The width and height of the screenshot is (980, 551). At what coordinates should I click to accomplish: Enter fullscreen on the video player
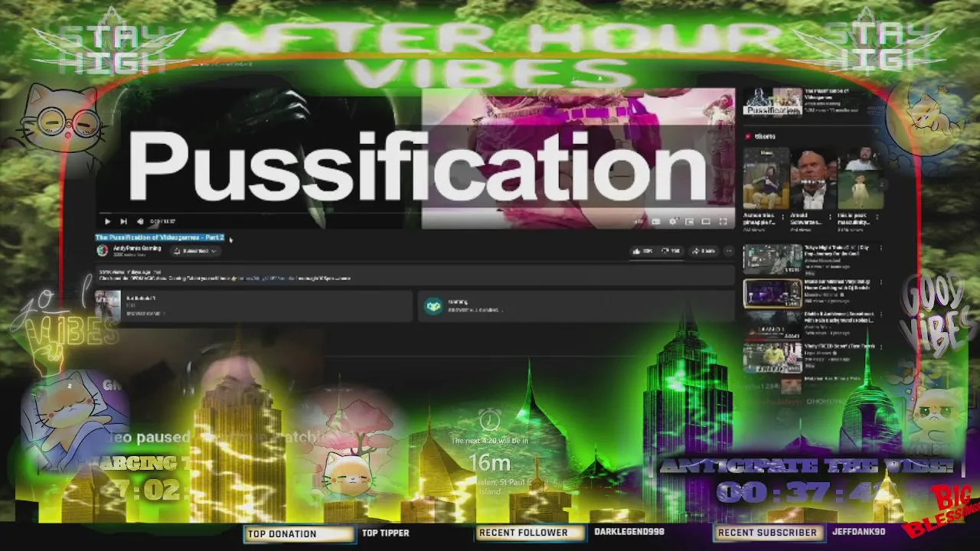coord(723,222)
